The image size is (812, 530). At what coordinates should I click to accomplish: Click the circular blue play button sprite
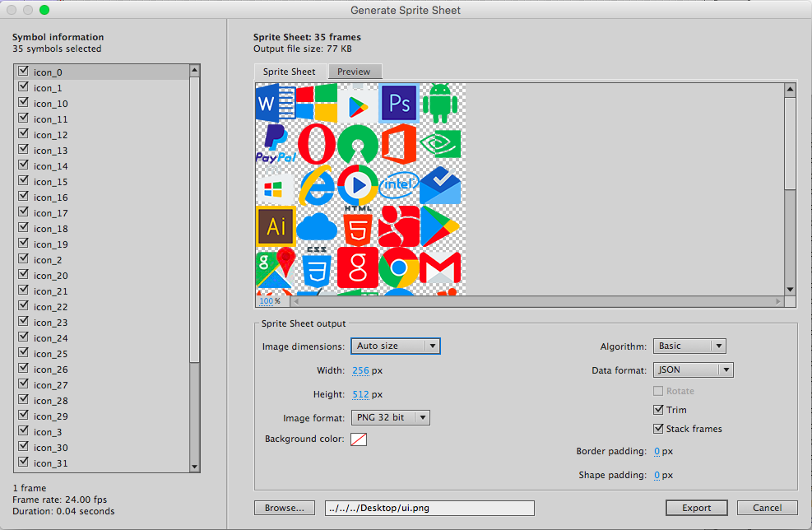click(x=358, y=185)
